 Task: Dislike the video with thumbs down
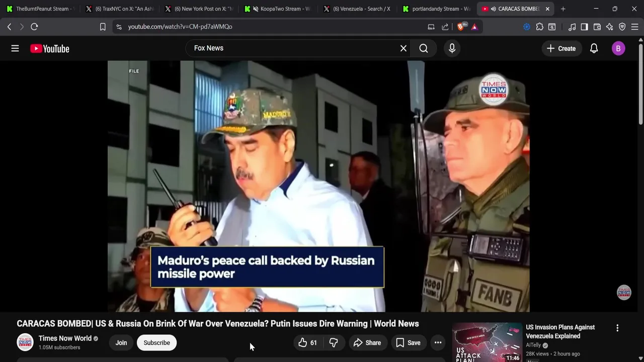point(333,342)
